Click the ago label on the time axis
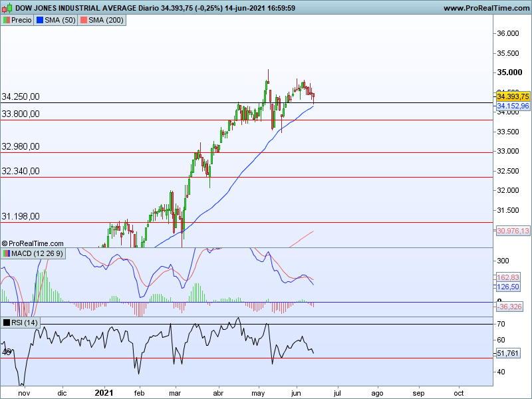532x399 pixels. click(377, 393)
